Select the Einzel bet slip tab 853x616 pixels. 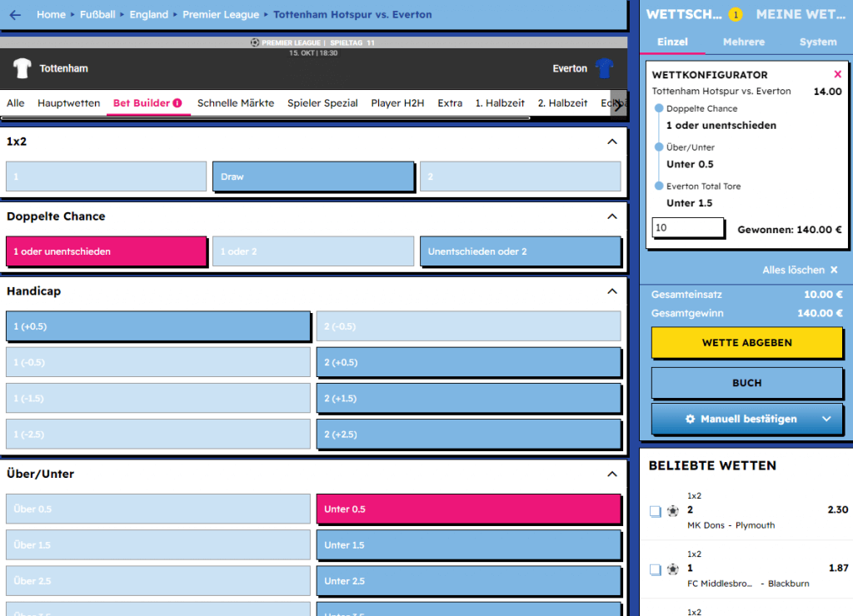(672, 42)
